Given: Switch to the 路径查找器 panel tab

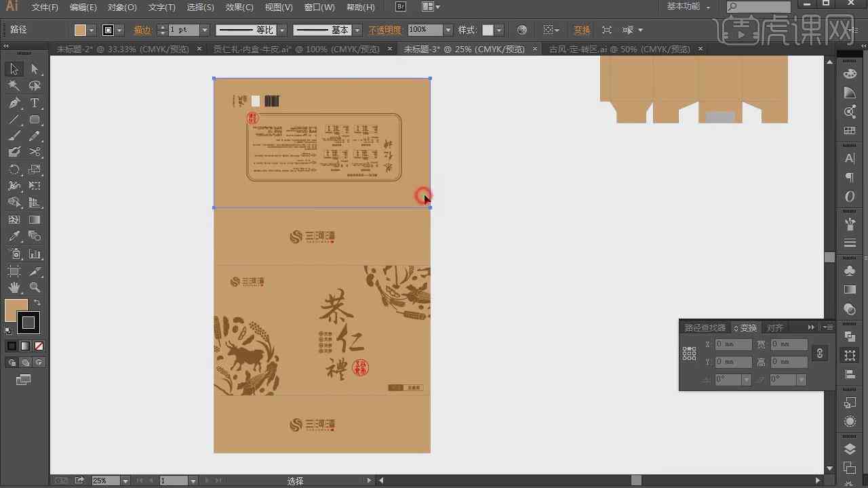Looking at the screenshot, I should pos(705,328).
